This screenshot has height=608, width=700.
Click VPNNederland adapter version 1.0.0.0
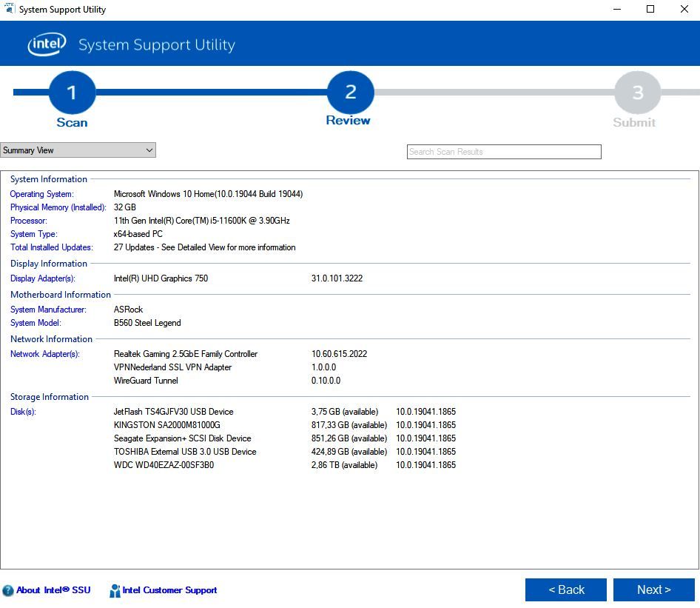[323, 367]
